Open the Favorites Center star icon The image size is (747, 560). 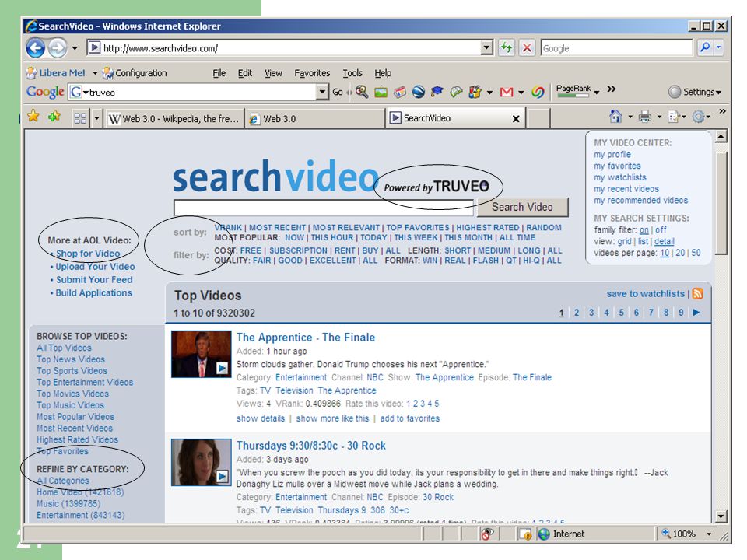(x=33, y=116)
